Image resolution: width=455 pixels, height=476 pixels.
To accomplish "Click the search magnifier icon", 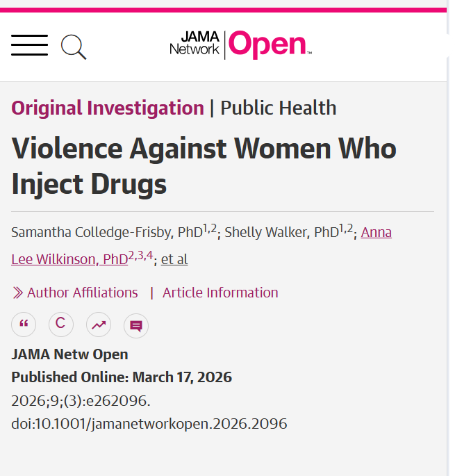I will click(x=74, y=47).
